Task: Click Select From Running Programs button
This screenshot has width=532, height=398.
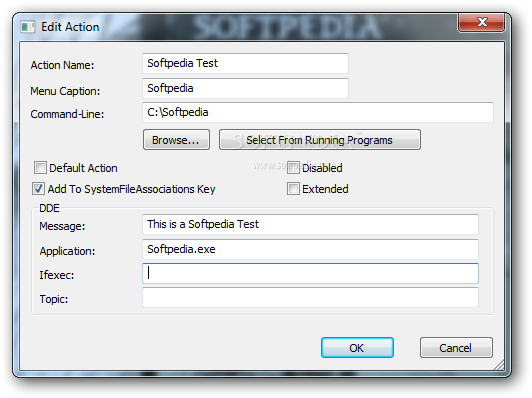Action: (320, 139)
